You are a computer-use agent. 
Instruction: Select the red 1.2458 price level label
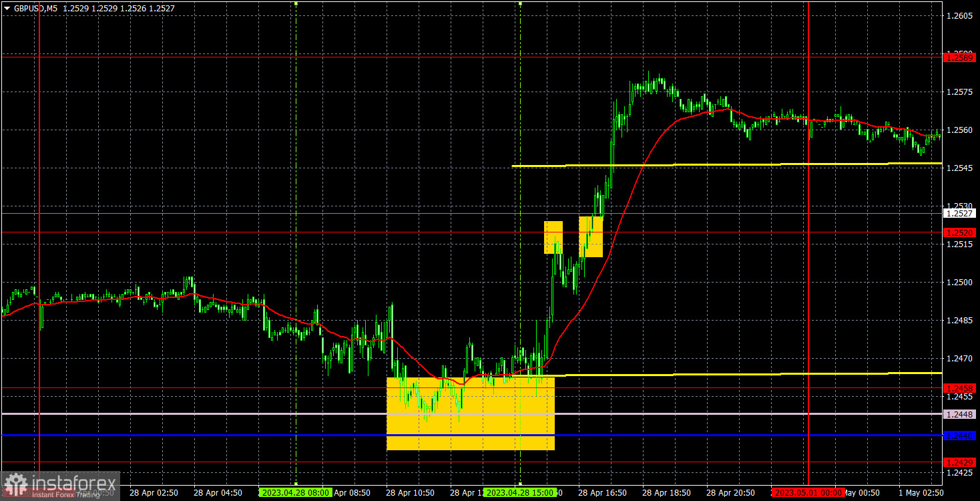click(960, 387)
